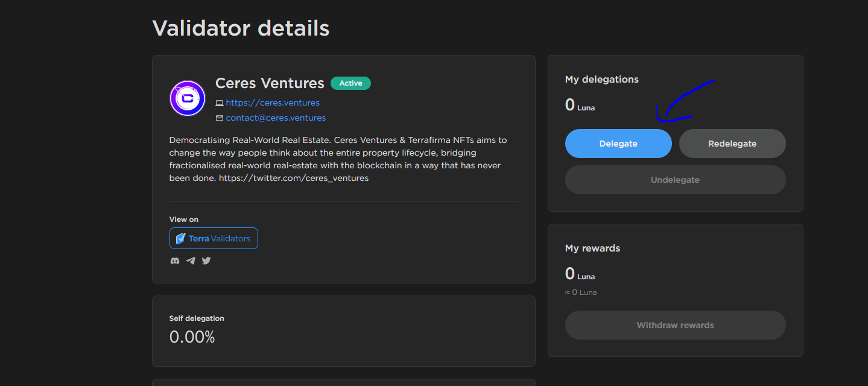Open the Telegram icon link
Viewport: 868px width, 386px height.
pos(191,261)
